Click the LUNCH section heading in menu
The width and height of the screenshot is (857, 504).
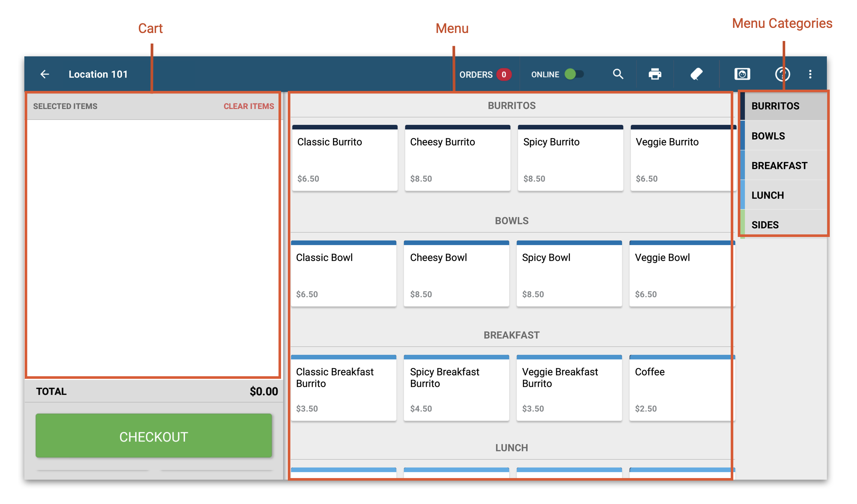512,448
